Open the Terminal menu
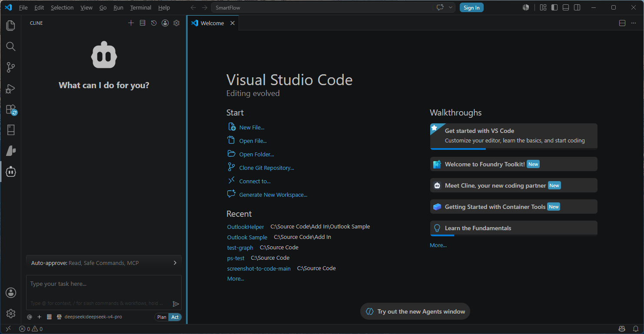This screenshot has height=334, width=644. pos(141,7)
